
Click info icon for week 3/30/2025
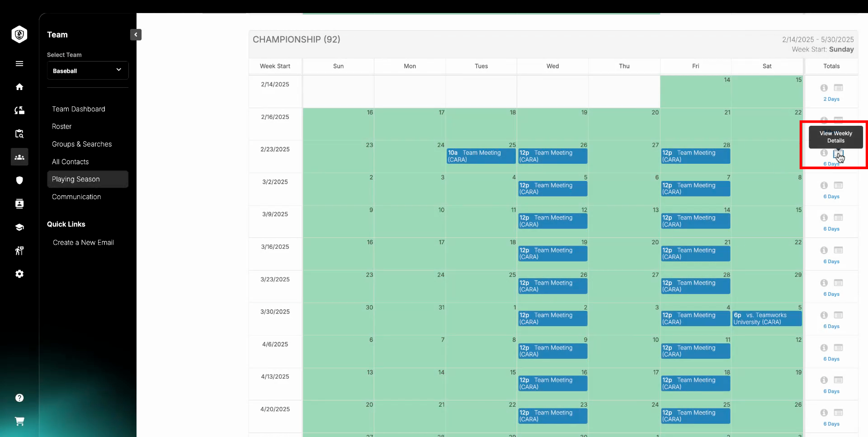pyautogui.click(x=824, y=315)
